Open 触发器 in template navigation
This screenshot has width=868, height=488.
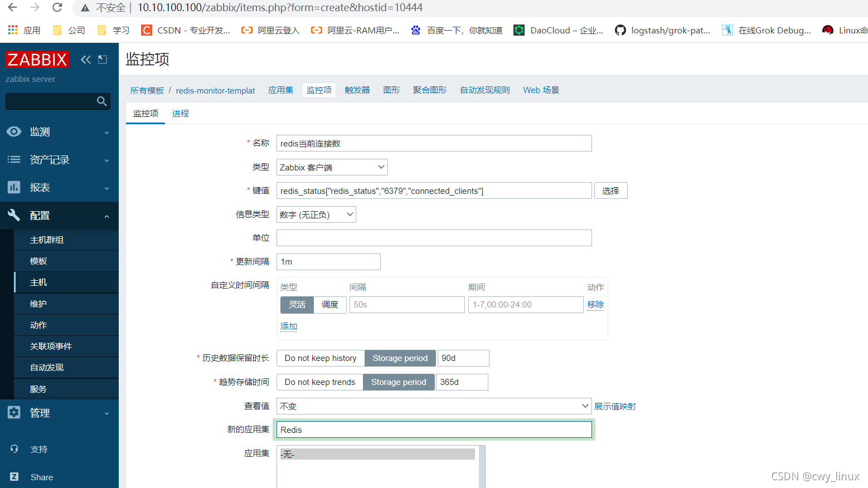(357, 90)
